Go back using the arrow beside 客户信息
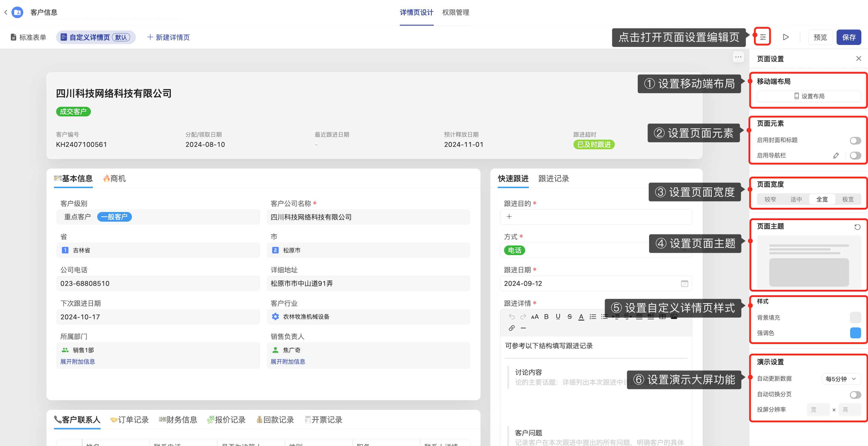Screen dimensions: 868x446 coord(6,12)
